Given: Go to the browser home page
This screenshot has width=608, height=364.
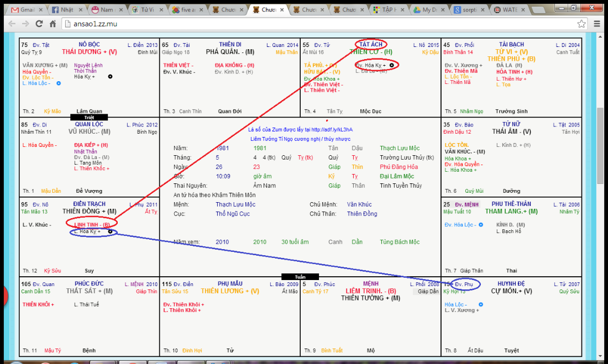Looking at the screenshot, I should coord(53,24).
